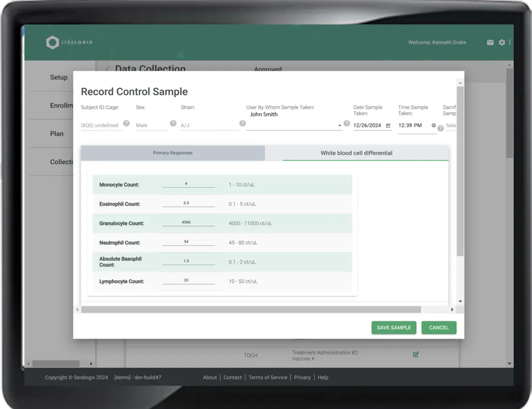Open calendar picker for Date Sample Taken
532x409 pixels.
coord(388,126)
